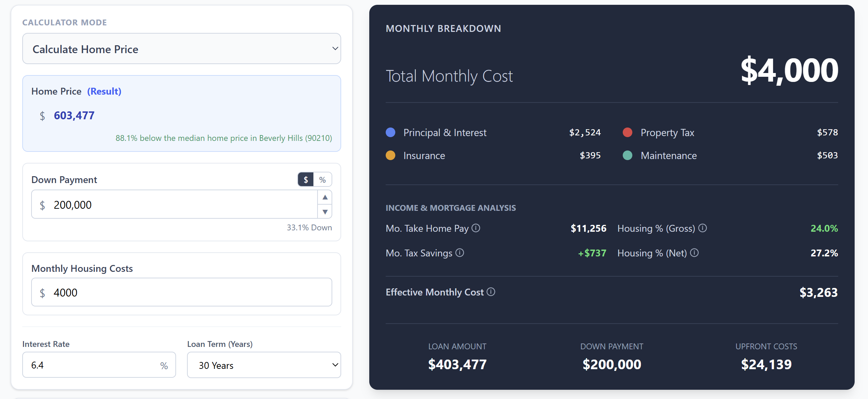
Task: Click the Beverly Hills median price comparison text
Action: 224,138
